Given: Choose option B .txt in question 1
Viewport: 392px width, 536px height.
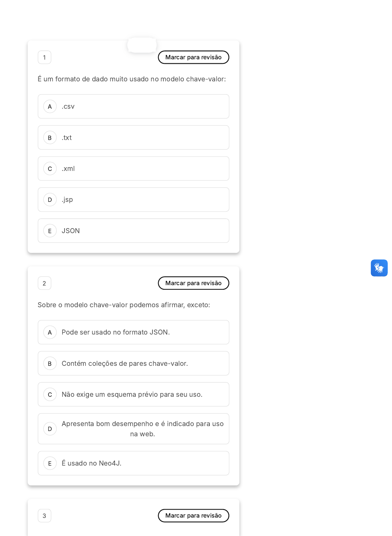Looking at the screenshot, I should point(133,138).
